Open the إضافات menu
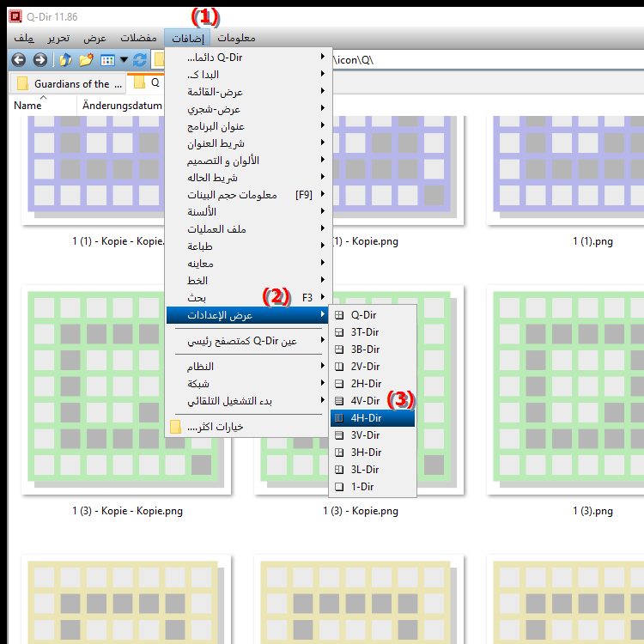This screenshot has height=644, width=644. click(187, 38)
